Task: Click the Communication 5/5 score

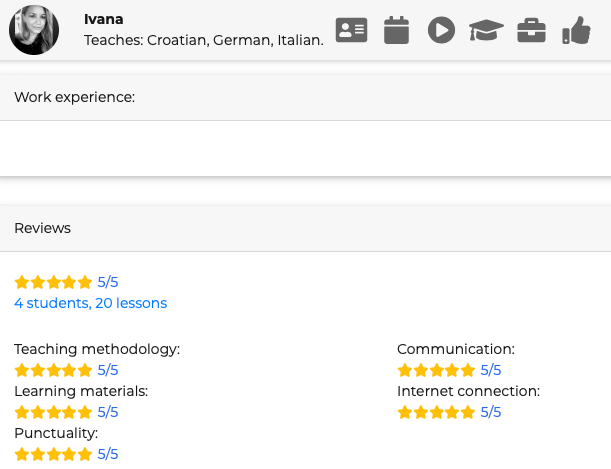Action: (491, 370)
